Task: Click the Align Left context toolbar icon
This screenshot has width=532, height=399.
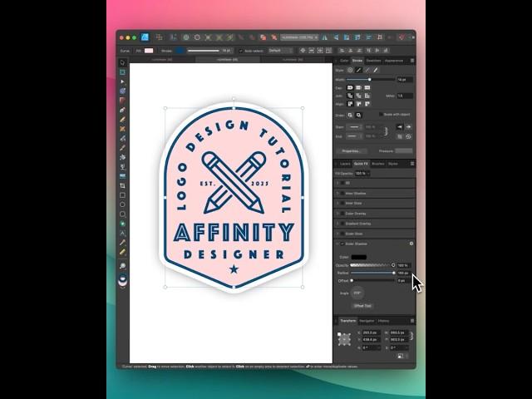Action: tap(342, 51)
